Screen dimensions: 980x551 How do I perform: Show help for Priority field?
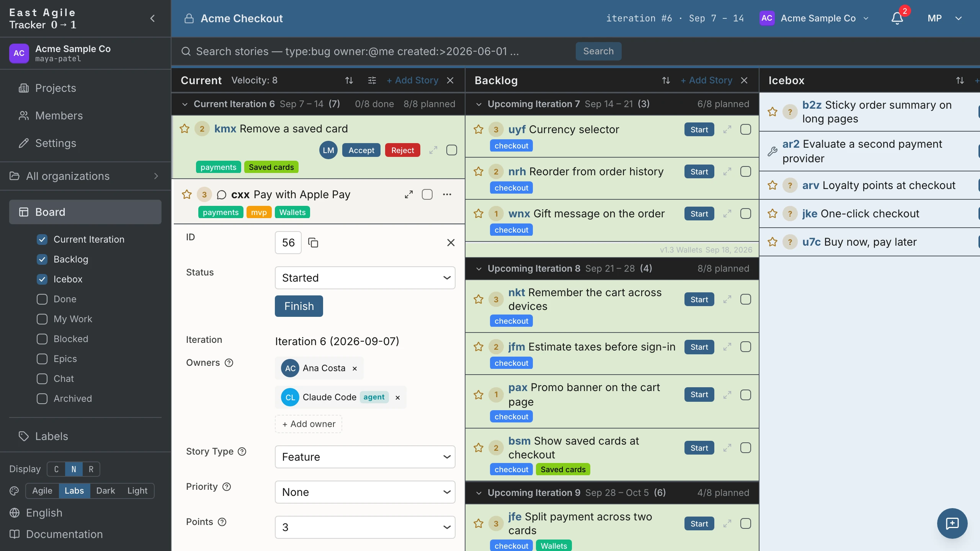227,487
